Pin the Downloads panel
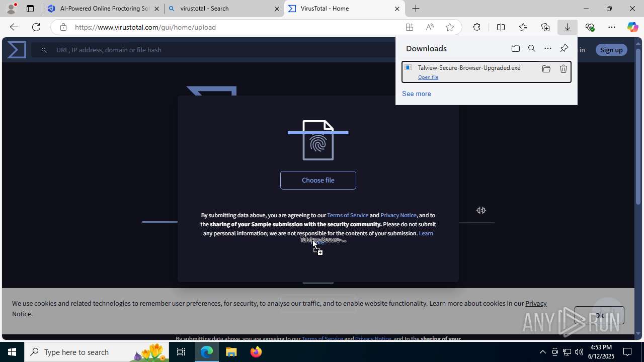644x362 pixels. point(564,48)
